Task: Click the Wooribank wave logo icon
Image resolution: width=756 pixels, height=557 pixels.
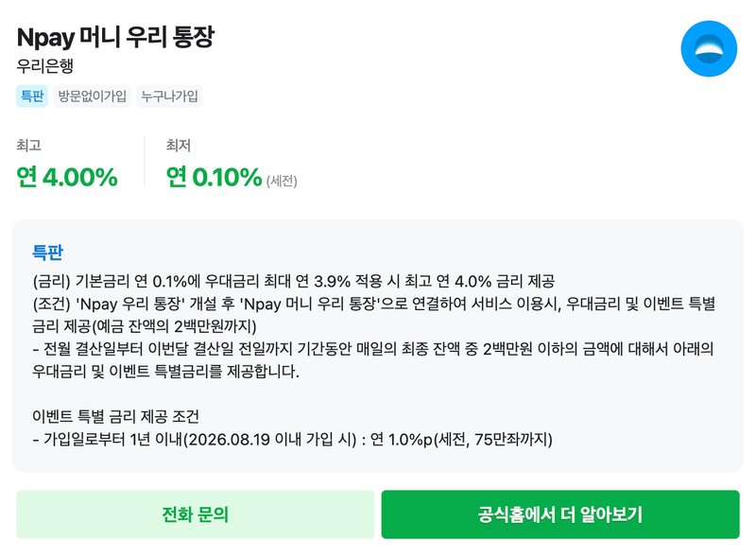Action: tap(707, 47)
